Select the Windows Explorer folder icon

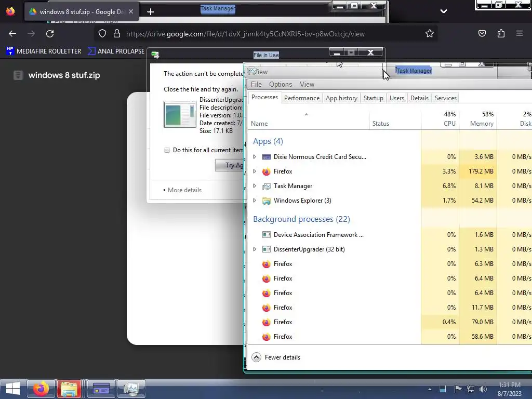point(267,201)
